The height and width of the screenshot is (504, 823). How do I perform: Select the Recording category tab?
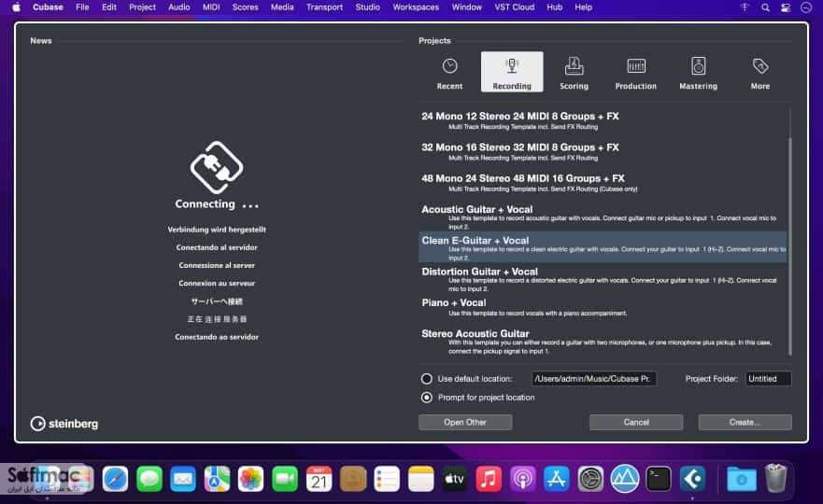[x=512, y=73]
